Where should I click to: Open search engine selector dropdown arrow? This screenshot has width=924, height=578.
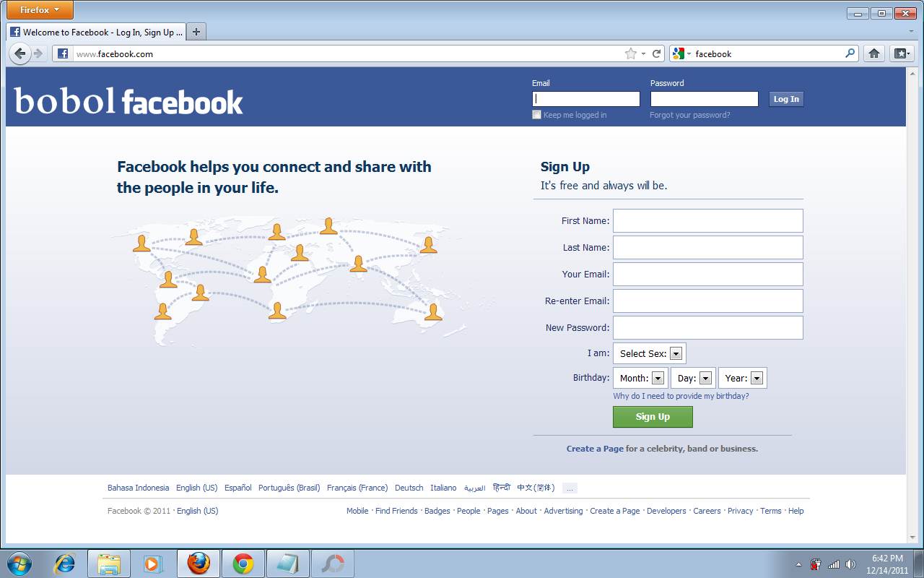(x=689, y=54)
